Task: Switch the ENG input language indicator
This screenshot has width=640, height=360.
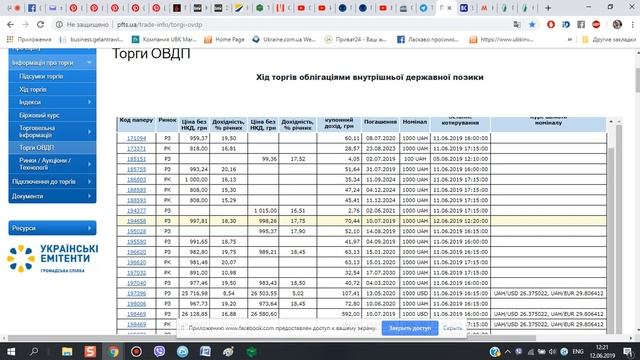Action: pos(578,351)
